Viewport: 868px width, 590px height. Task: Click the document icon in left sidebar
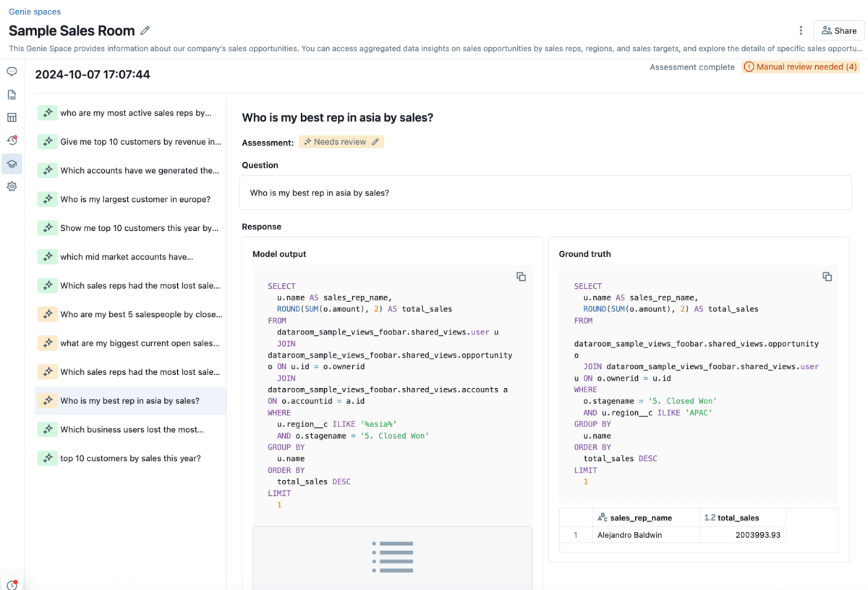point(12,95)
